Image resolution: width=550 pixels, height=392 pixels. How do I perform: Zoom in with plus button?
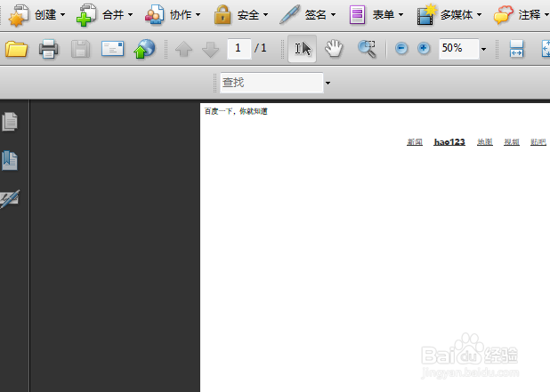point(424,48)
